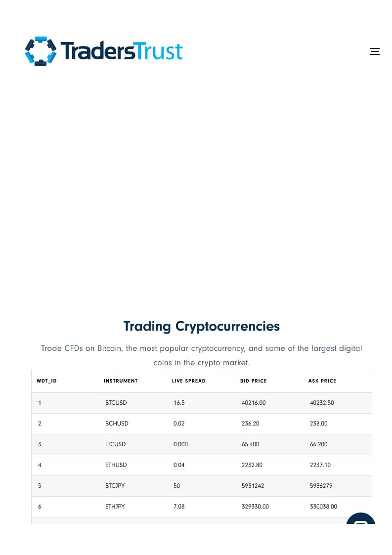Screen dimensions: 392x555
Task: Click the ETHJPY bid price 329330.00
Action: coord(255,507)
